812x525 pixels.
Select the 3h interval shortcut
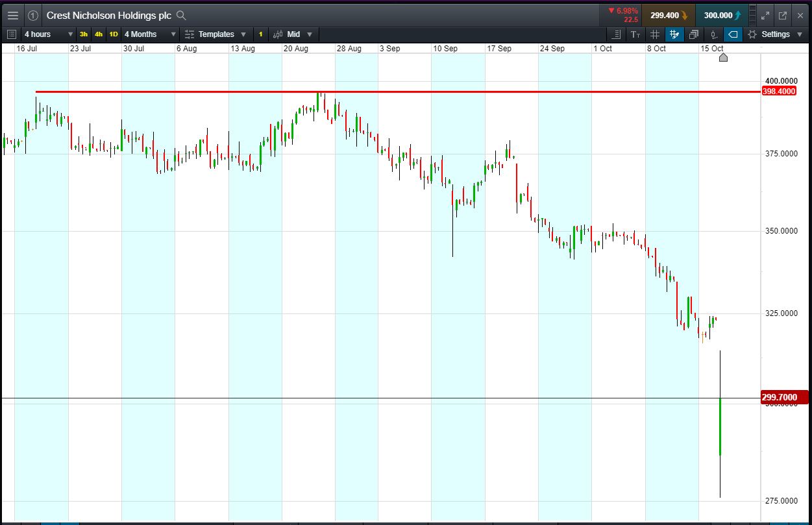click(x=84, y=34)
